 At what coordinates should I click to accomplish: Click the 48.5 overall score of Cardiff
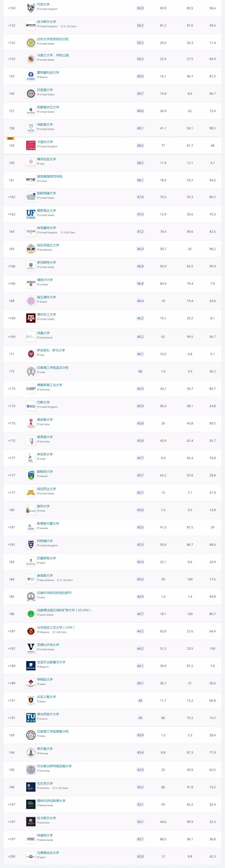pyautogui.click(x=140, y=145)
